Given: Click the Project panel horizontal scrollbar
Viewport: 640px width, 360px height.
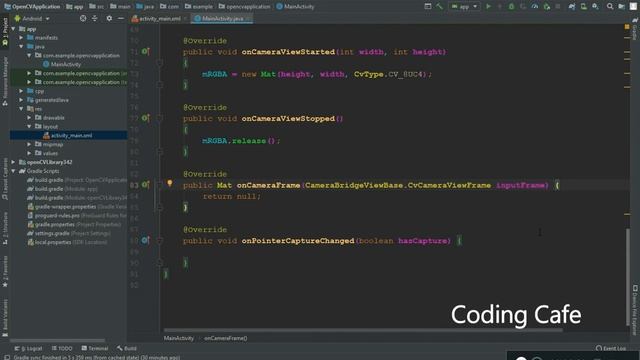Looking at the screenshot, I should click(57, 340).
